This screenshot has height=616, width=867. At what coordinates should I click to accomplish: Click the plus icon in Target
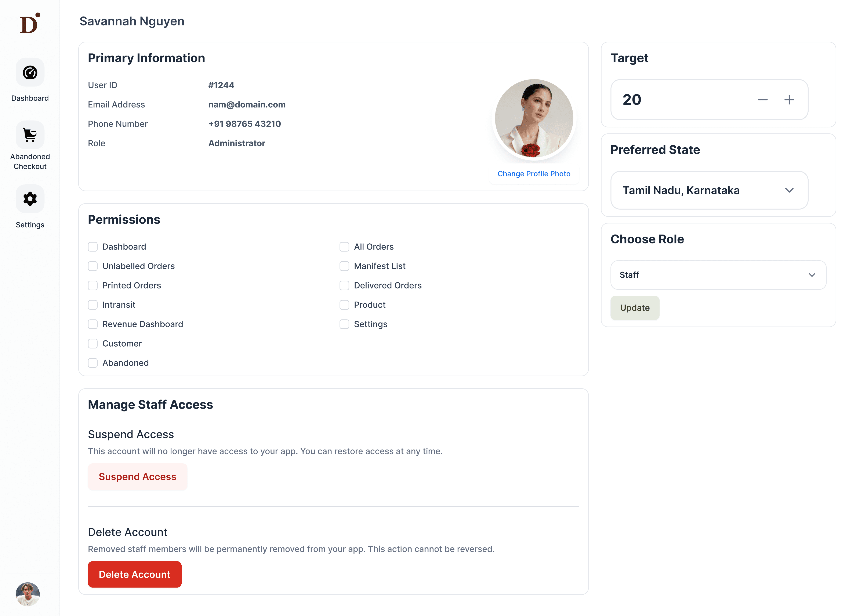pyautogui.click(x=789, y=100)
